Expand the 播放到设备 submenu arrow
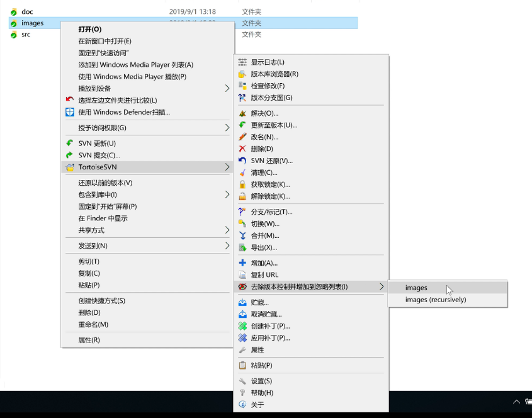 tap(227, 89)
